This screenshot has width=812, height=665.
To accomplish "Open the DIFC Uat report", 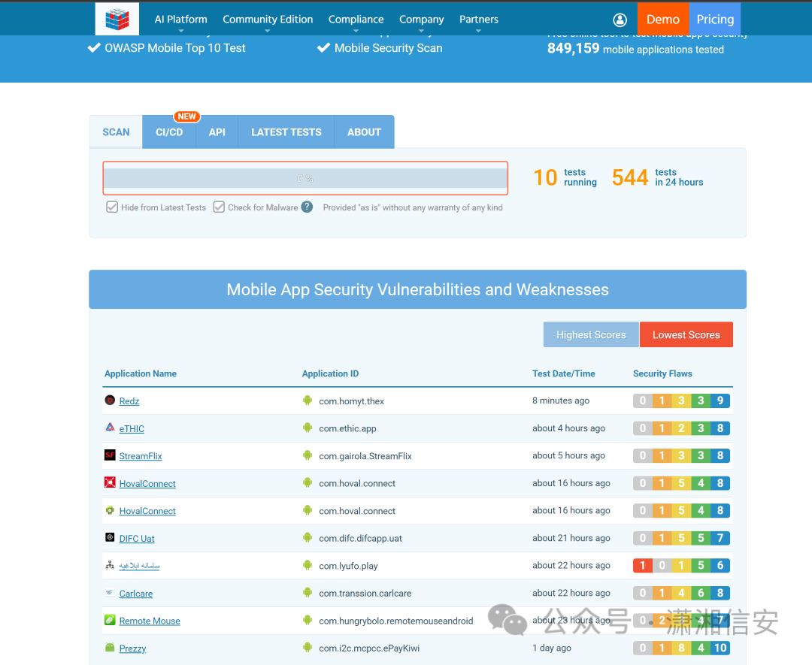I will tap(137, 538).
